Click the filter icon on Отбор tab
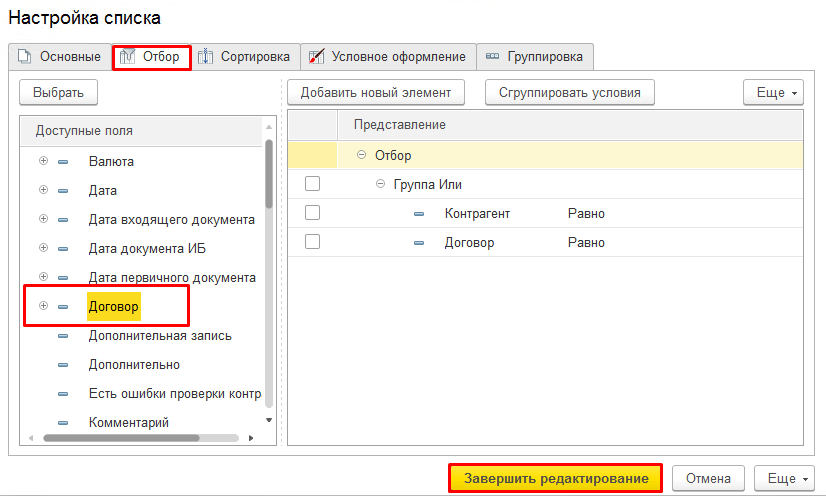Viewport: 826px width, 496px height. pyautogui.click(x=128, y=57)
